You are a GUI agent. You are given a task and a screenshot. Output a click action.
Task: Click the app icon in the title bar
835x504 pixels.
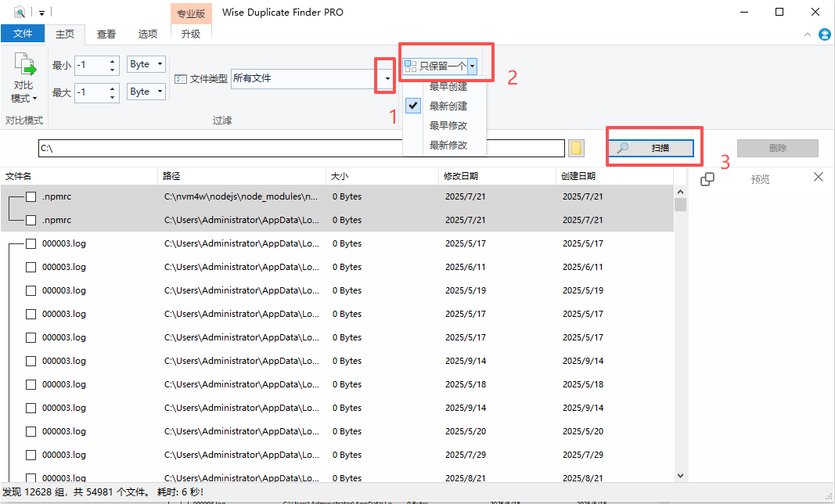19,12
